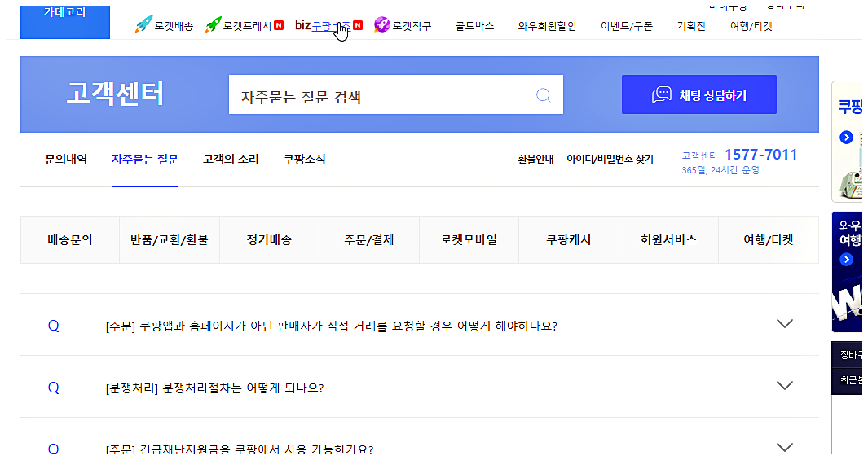Open 여행/티켓 in top navigation

751,25
